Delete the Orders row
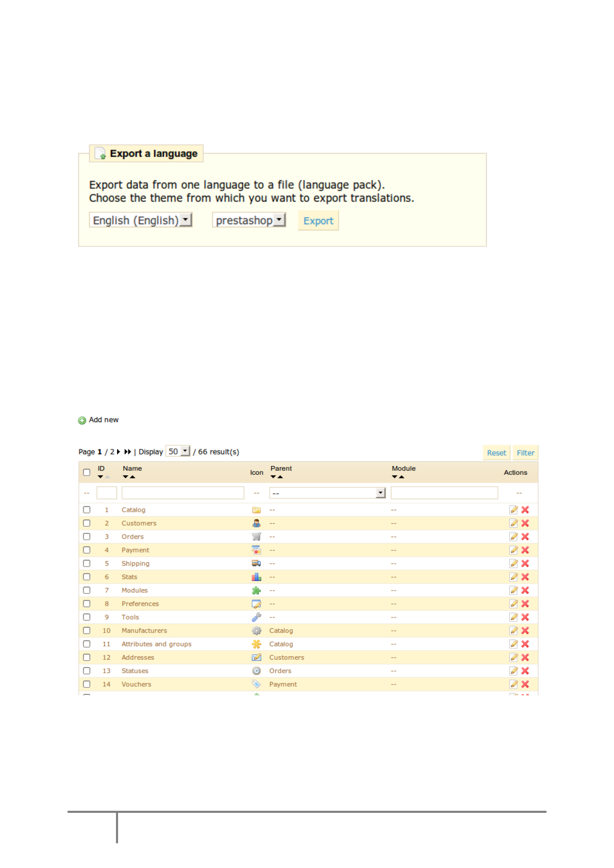 pyautogui.click(x=525, y=537)
